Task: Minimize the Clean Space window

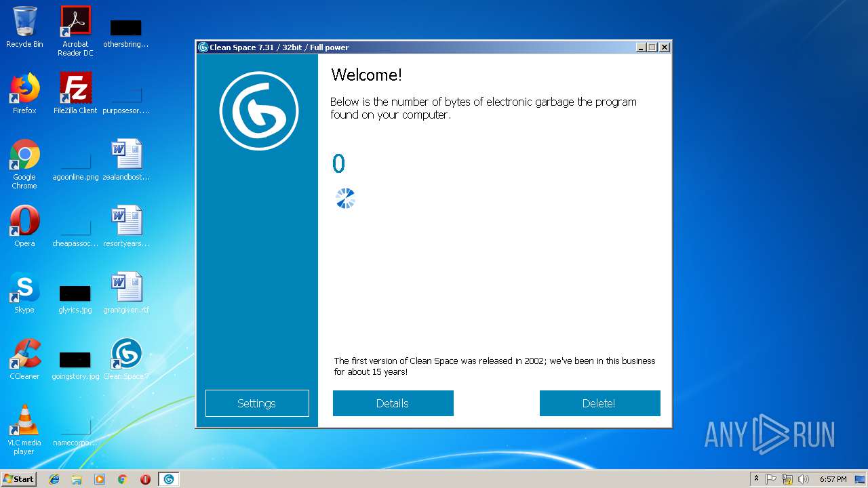Action: [642, 47]
